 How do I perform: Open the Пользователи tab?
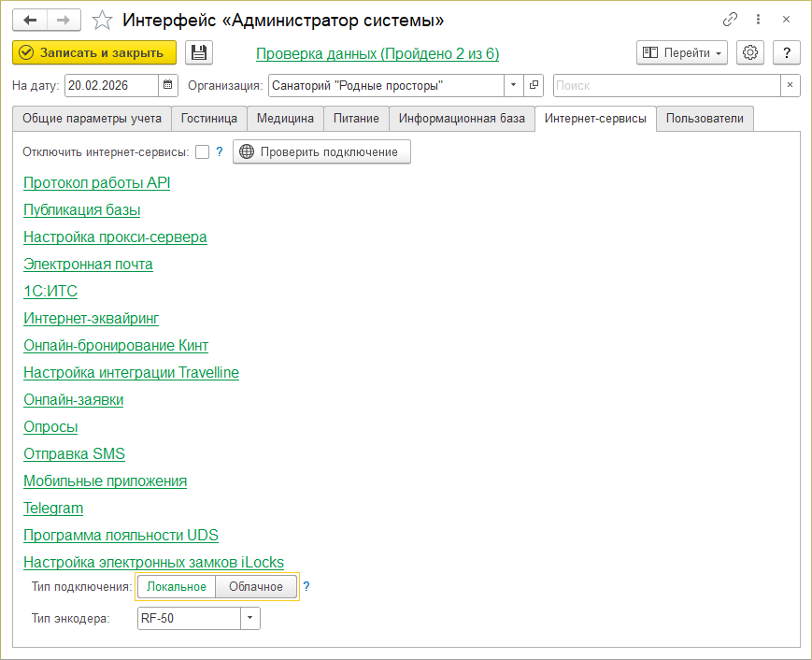pos(705,119)
